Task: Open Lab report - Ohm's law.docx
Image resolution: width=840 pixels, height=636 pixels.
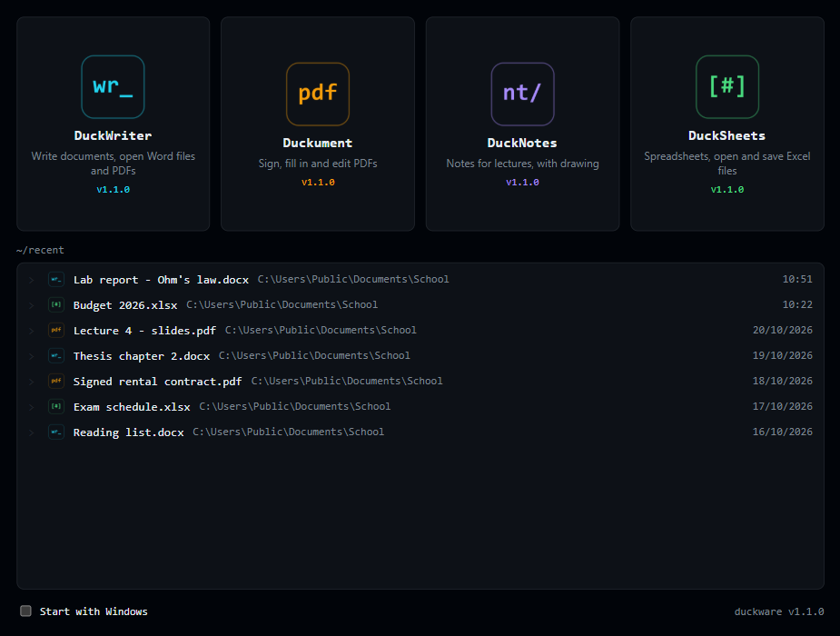Action: click(x=161, y=280)
